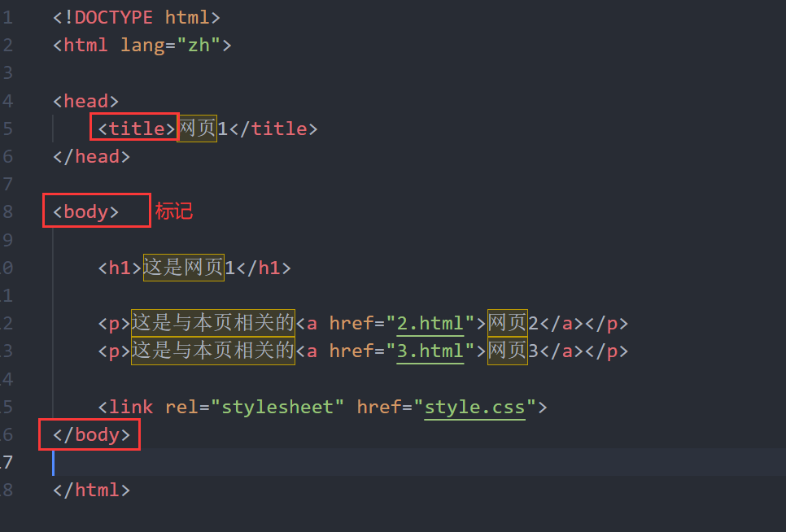
Task: Click the closing </head> tag
Action: click(91, 157)
